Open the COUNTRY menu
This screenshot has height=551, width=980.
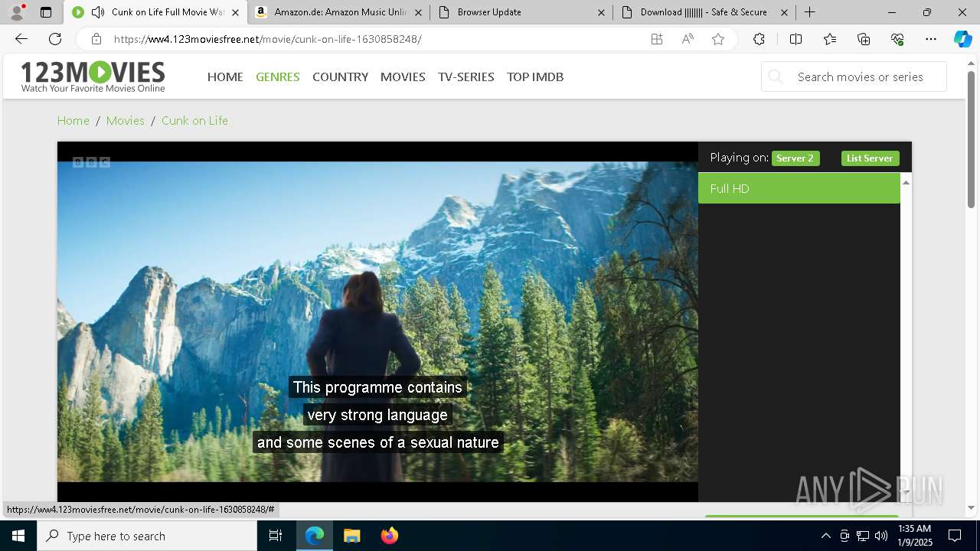[x=340, y=77]
